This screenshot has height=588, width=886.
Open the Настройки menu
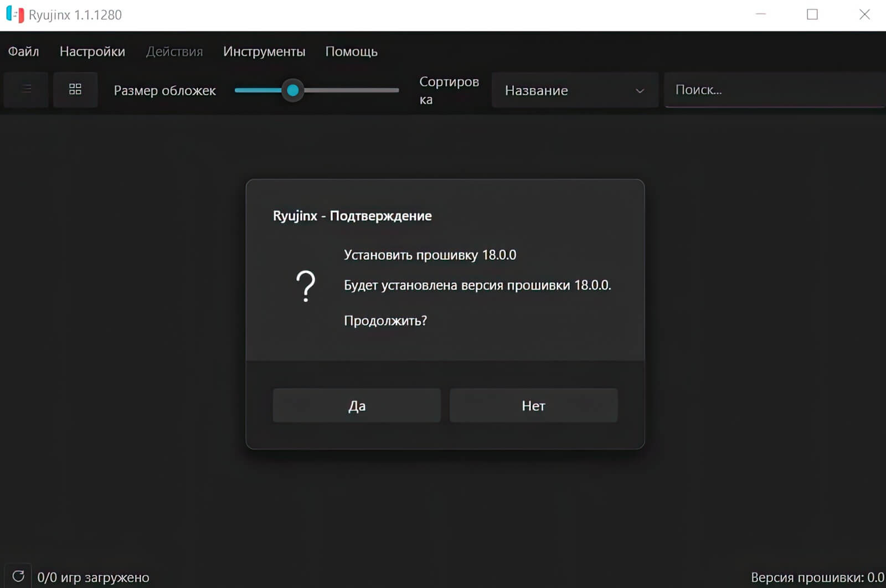point(92,51)
